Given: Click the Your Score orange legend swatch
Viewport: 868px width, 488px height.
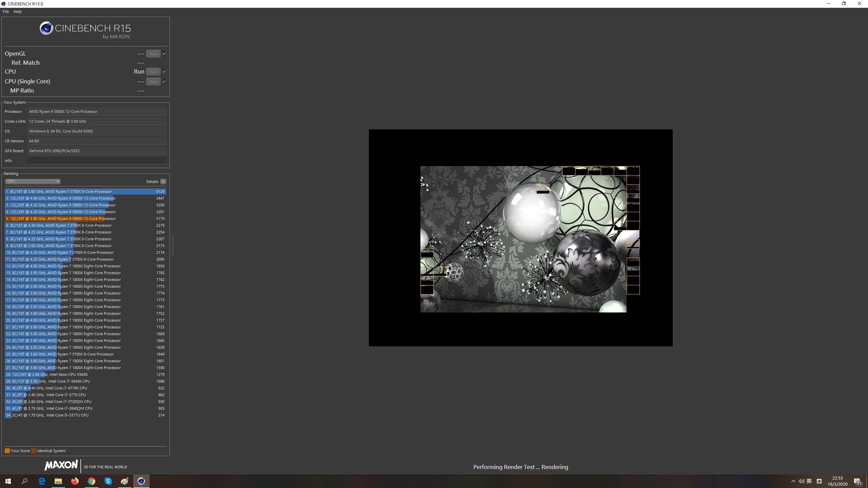Looking at the screenshot, I should click(x=7, y=451).
